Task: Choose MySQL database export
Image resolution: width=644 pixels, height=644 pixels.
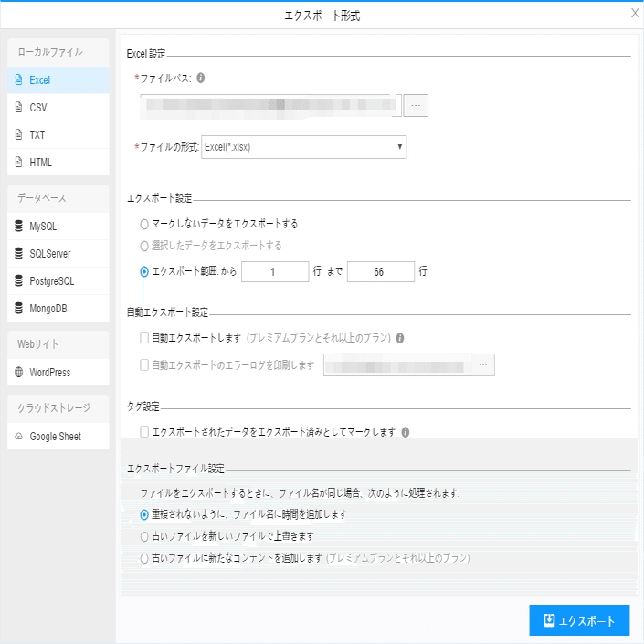Action: [58, 227]
